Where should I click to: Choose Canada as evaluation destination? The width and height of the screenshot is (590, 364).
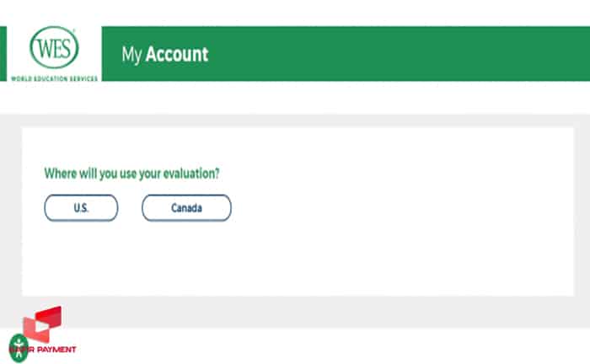tap(186, 207)
